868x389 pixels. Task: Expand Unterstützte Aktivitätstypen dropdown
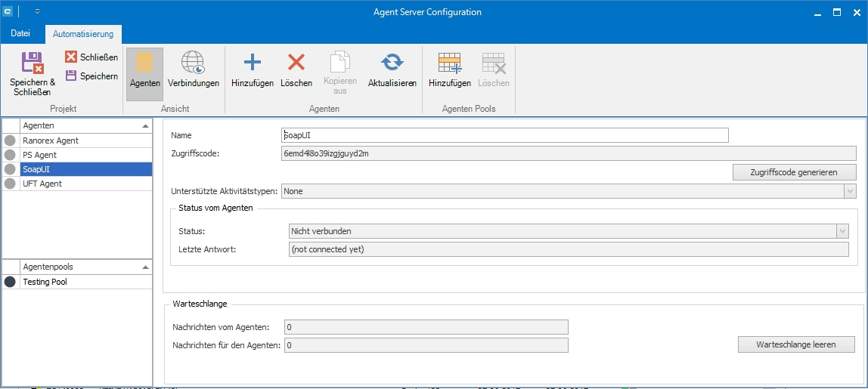(x=850, y=192)
